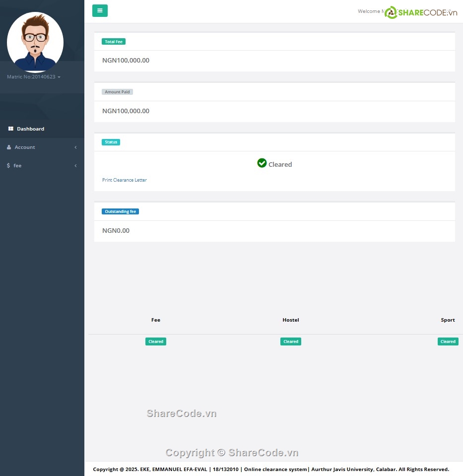Click the Amount Paid label badge
Viewport: 463px width, 476px height.
tap(117, 92)
